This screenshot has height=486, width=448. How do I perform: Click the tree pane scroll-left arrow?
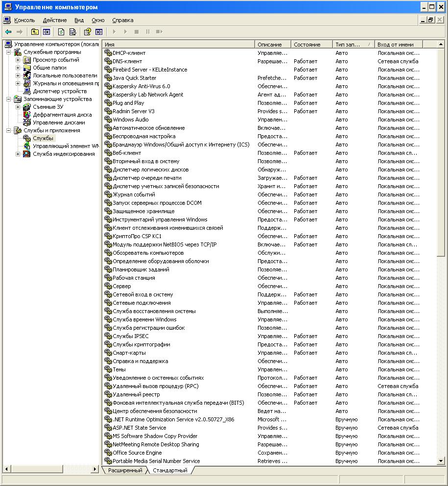[x=6, y=469]
